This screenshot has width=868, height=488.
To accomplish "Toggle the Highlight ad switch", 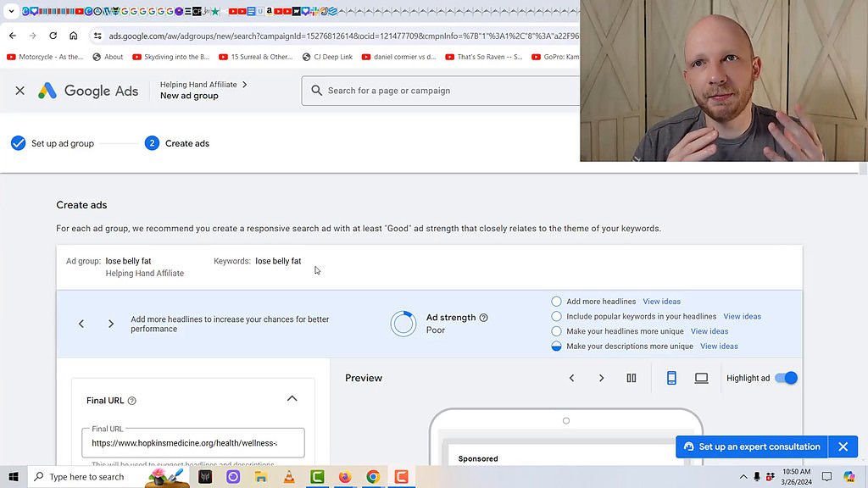I will (785, 378).
